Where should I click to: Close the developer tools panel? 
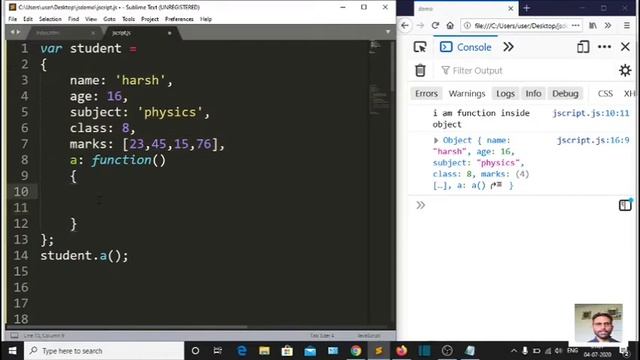pos(625,47)
